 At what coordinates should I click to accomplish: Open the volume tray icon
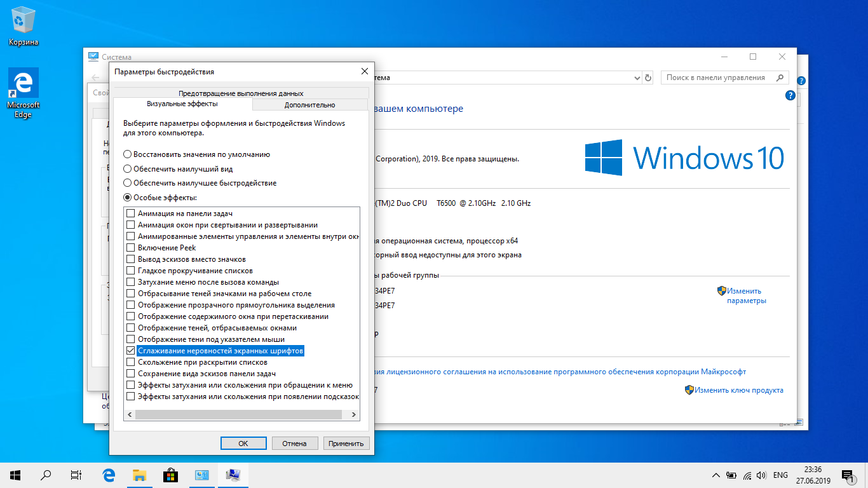coord(761,475)
